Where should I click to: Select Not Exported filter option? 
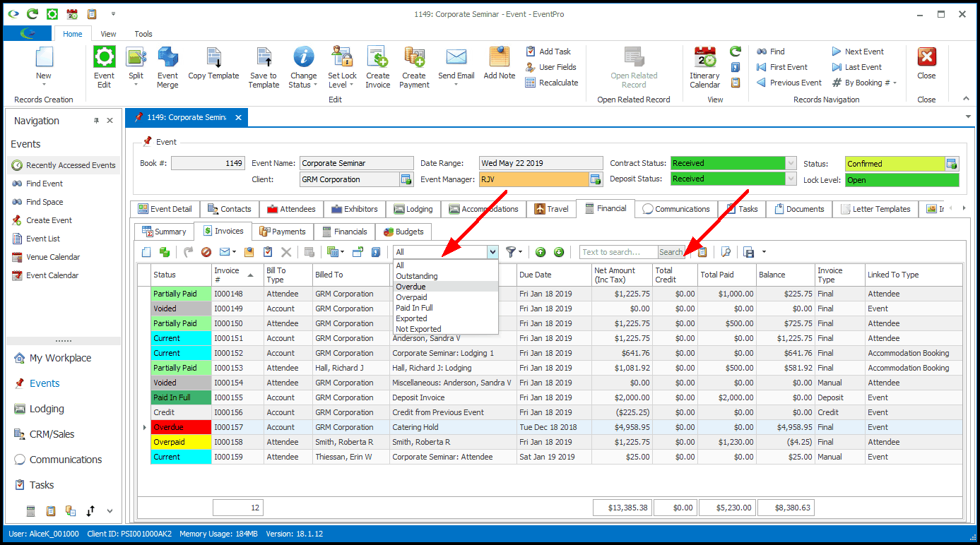click(x=445, y=329)
